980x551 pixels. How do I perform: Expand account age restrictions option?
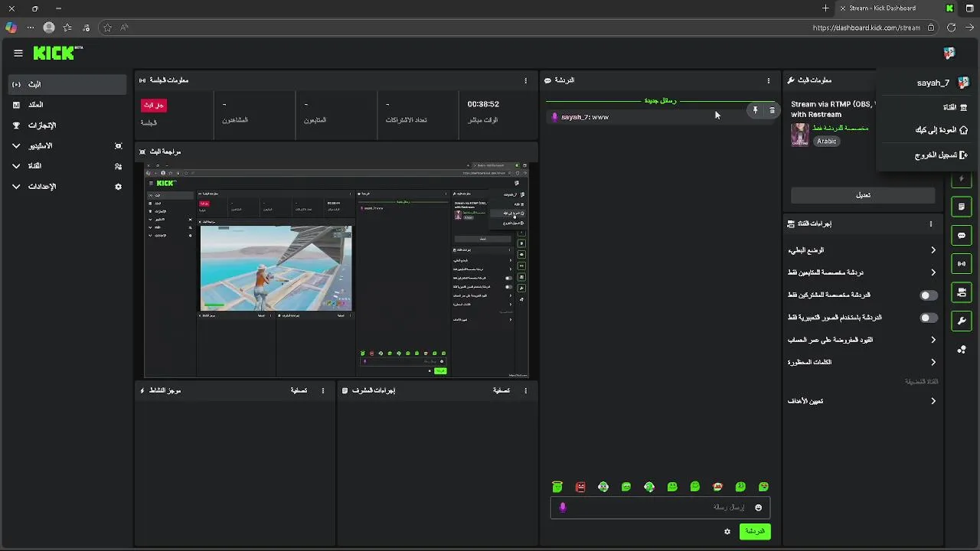tap(862, 340)
